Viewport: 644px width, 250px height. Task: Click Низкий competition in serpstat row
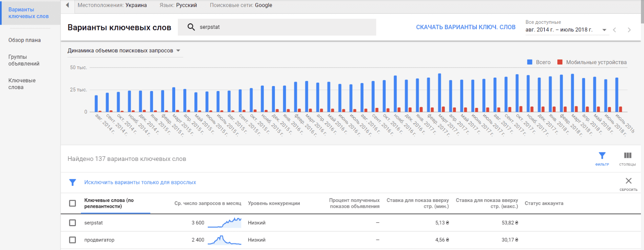pyautogui.click(x=256, y=223)
